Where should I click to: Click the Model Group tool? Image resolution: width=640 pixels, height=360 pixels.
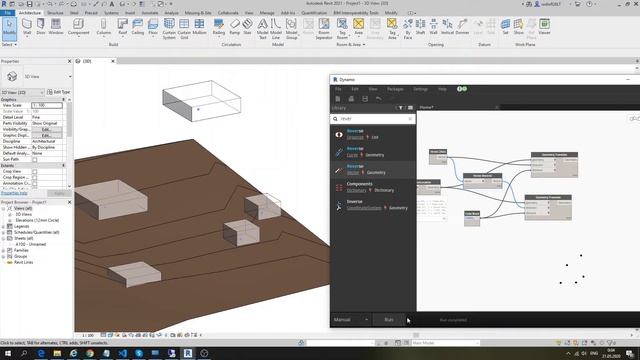pyautogui.click(x=291, y=29)
